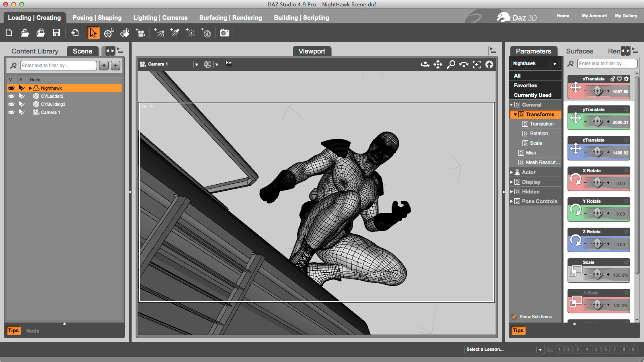Image resolution: width=644 pixels, height=362 pixels.
Task: Click the yTranslate settings gear icon
Action: [626, 109]
